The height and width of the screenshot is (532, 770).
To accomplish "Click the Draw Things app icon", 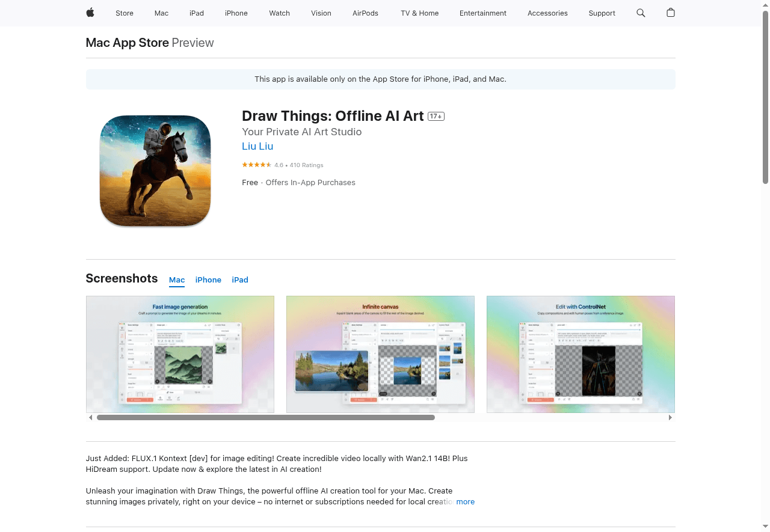I will tap(155, 170).
